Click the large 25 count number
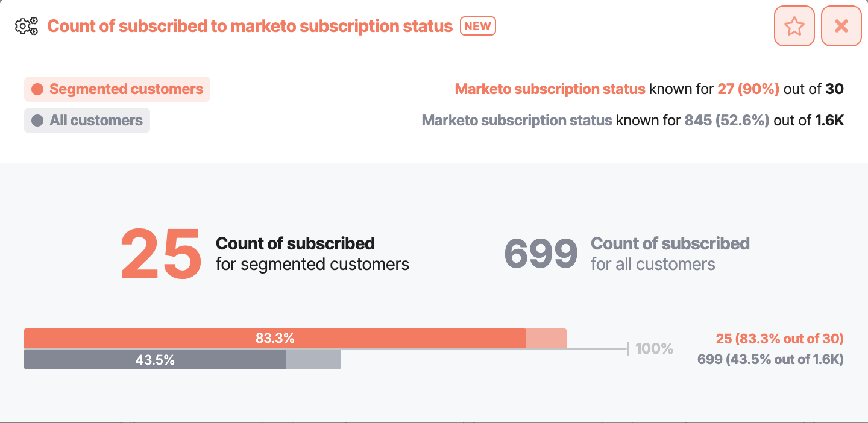 [161, 254]
